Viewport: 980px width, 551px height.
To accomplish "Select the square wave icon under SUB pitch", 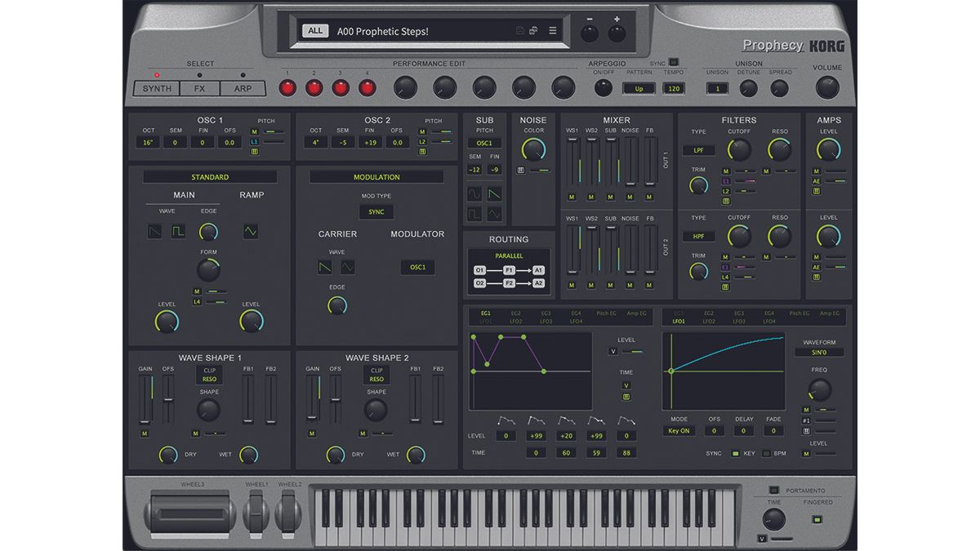I will (x=474, y=214).
